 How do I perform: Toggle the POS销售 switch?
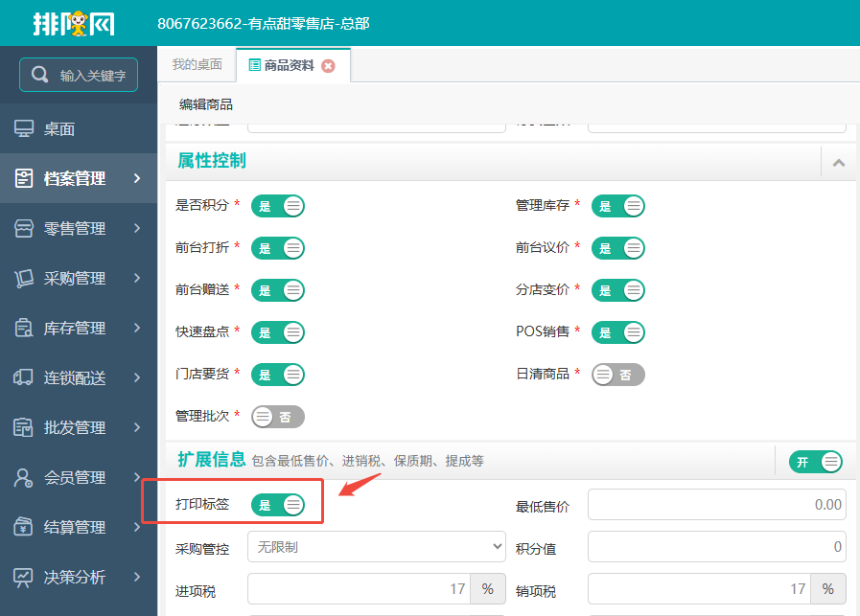click(x=618, y=332)
